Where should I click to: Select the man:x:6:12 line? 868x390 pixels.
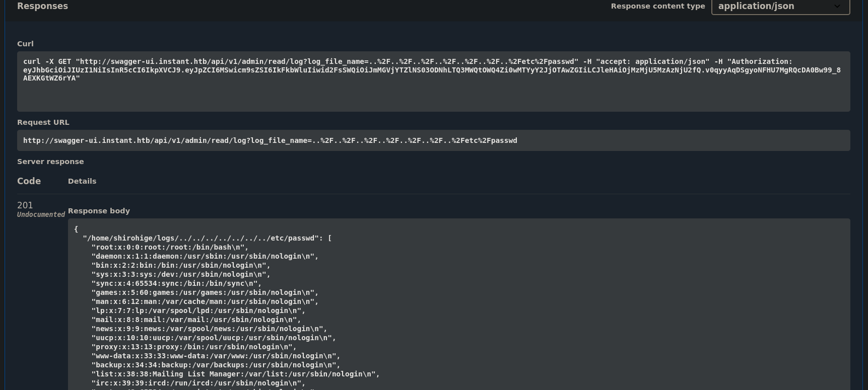(205, 301)
